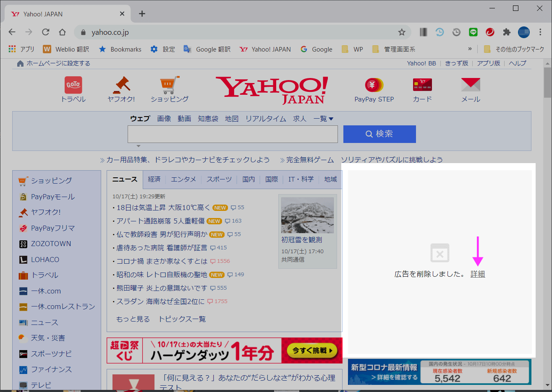Click ZOZOTOWN sidebar icon
The width and height of the screenshot is (552, 392).
pyautogui.click(x=24, y=244)
